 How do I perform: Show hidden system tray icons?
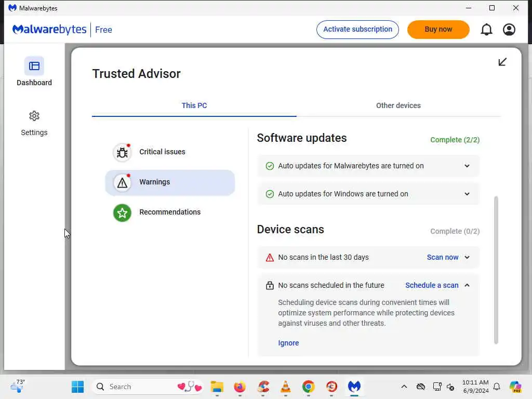click(x=404, y=387)
